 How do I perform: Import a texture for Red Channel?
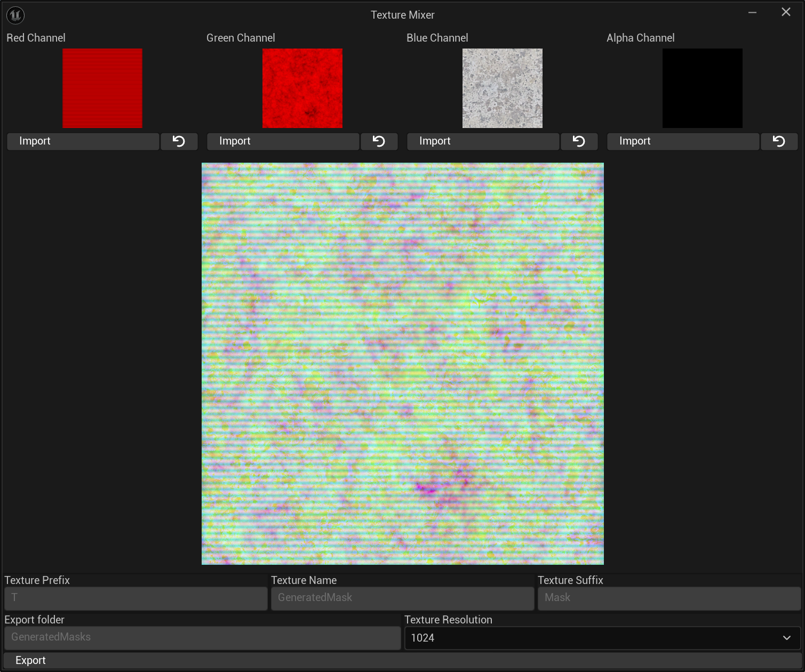pos(83,141)
